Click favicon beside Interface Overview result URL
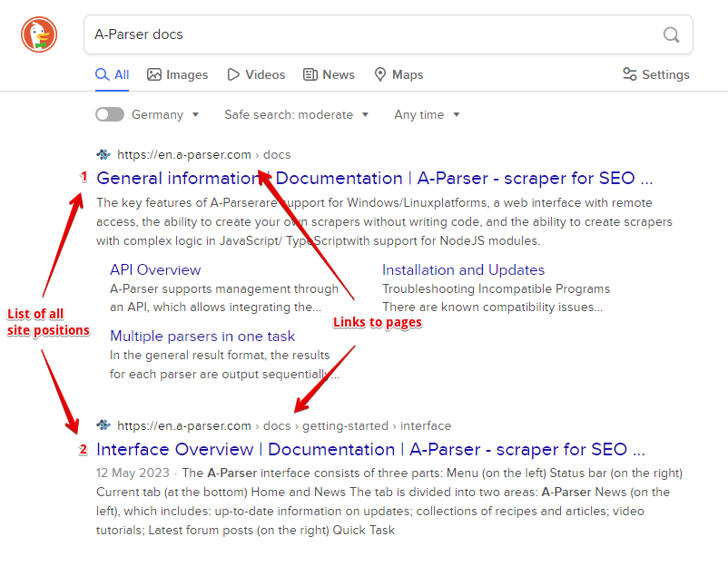728x566 pixels. point(103,425)
